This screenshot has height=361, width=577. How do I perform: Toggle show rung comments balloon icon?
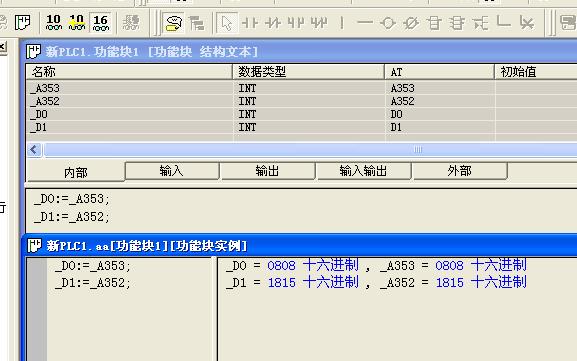point(173,23)
